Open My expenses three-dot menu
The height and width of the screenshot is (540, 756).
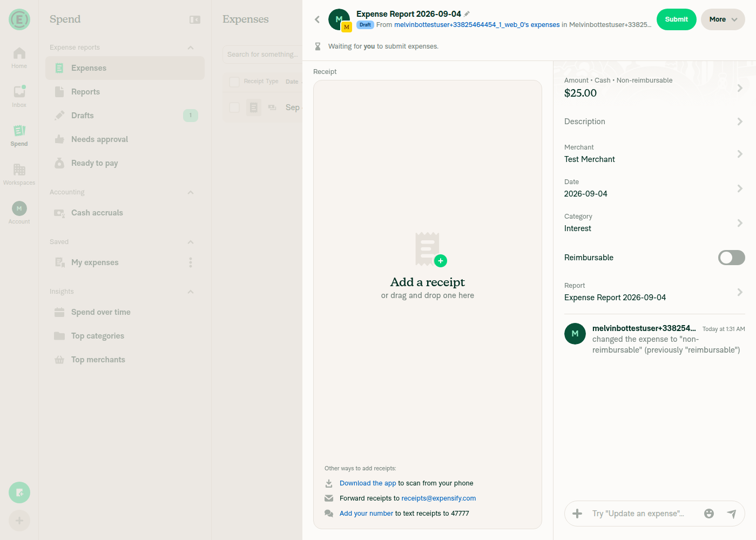[191, 262]
